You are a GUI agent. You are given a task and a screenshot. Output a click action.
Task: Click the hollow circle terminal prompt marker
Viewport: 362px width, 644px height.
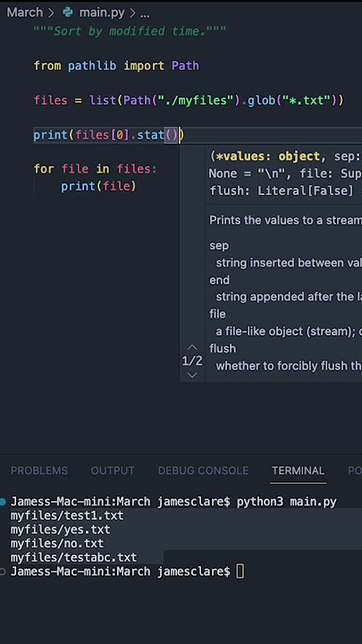click(x=3, y=572)
